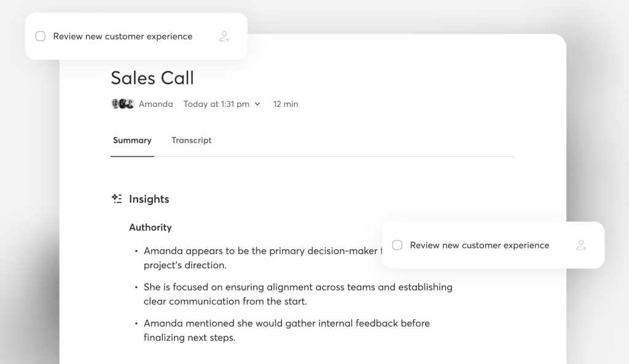Switch to the Transcript tab
This screenshot has height=364, width=629.
[192, 140]
